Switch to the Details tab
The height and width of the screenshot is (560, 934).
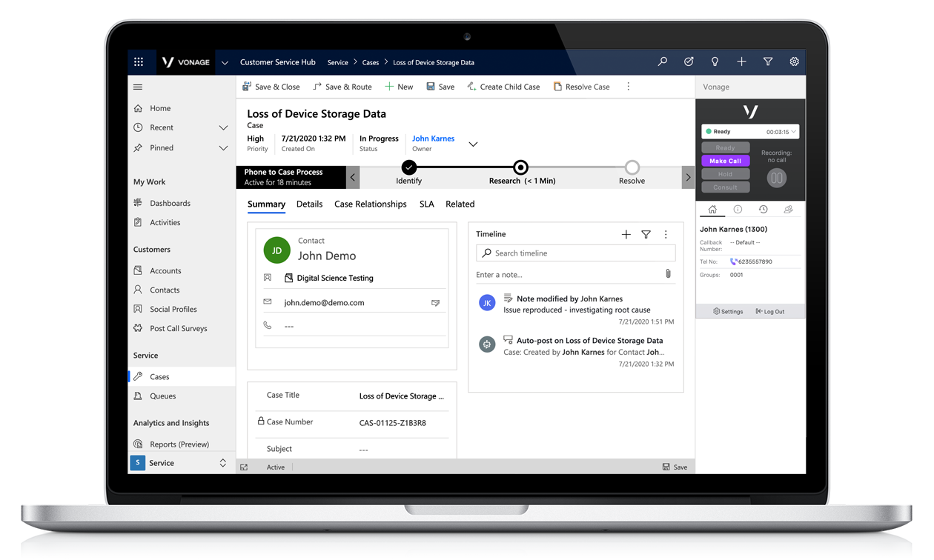pos(309,204)
